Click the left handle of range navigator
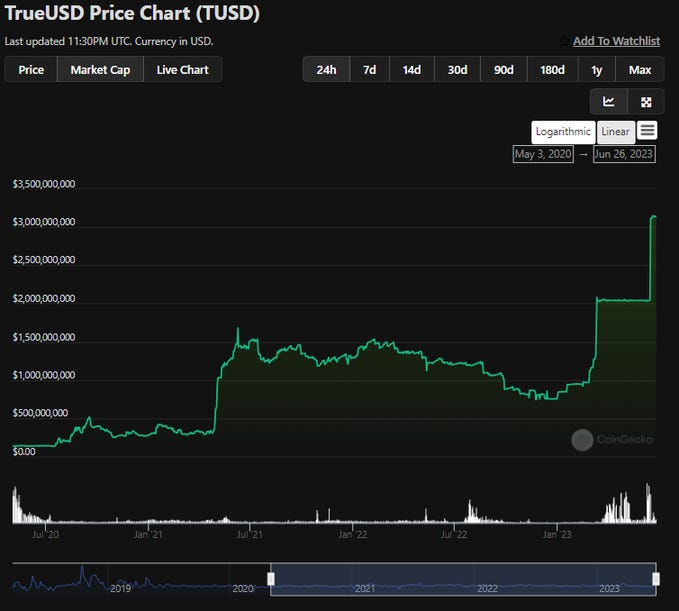 pos(270,579)
